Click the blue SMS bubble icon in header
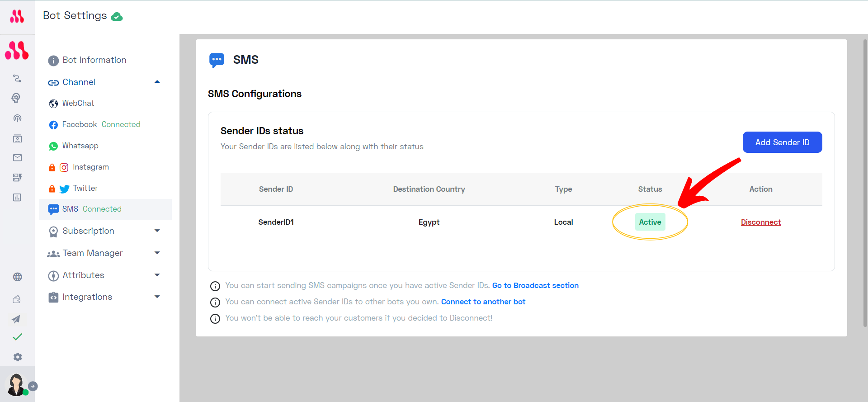The height and width of the screenshot is (402, 868). click(x=217, y=60)
